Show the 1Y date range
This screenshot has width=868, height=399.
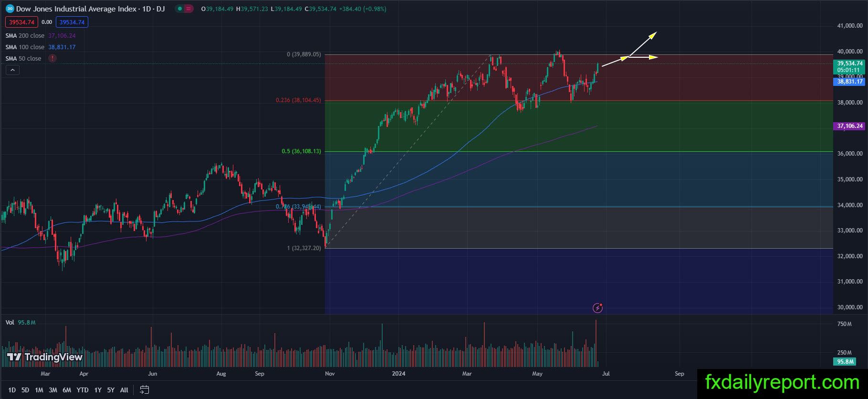(x=98, y=390)
